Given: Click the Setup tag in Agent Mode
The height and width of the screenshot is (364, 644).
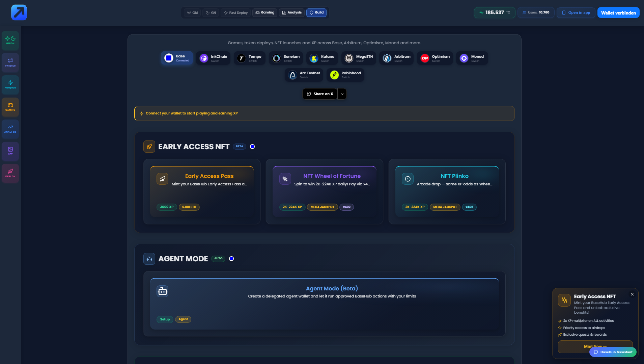Looking at the screenshot, I should 165,319.
